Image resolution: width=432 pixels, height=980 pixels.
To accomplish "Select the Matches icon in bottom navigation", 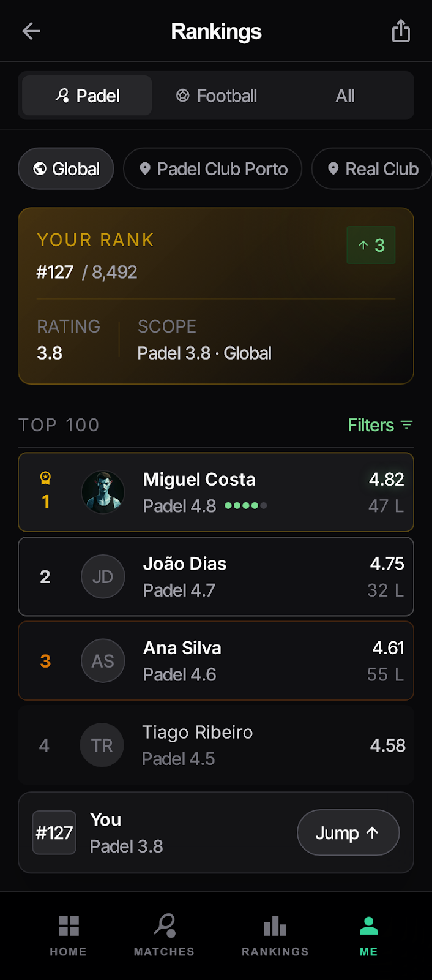I will pos(163,927).
